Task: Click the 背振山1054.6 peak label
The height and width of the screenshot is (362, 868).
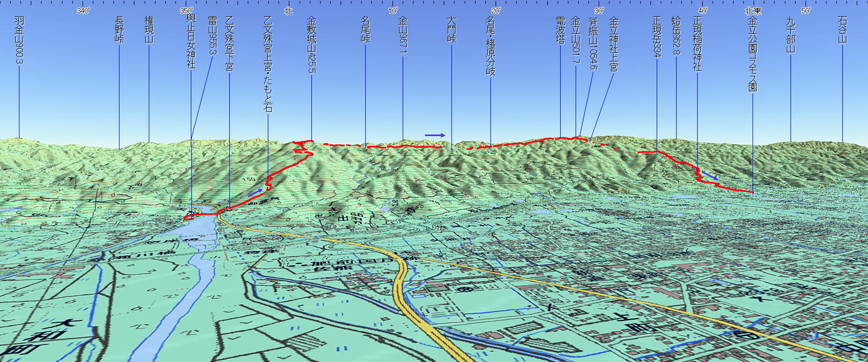Action: [594, 44]
